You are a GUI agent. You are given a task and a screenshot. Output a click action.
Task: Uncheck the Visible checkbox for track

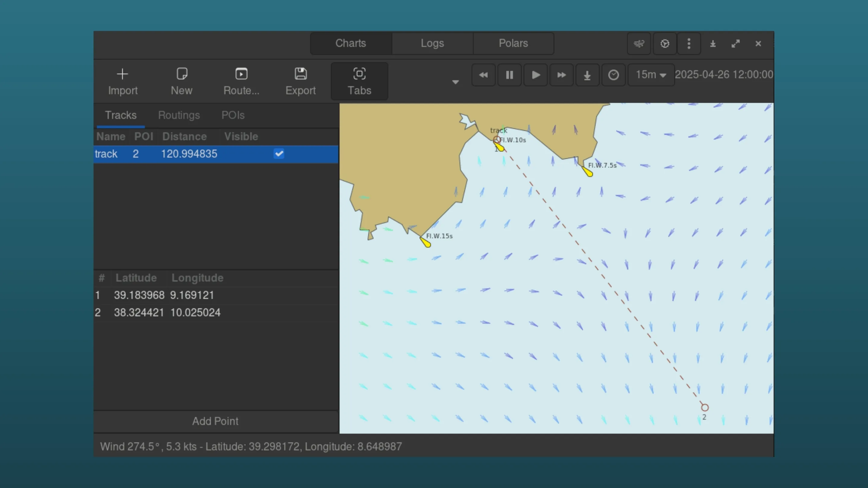(x=279, y=154)
